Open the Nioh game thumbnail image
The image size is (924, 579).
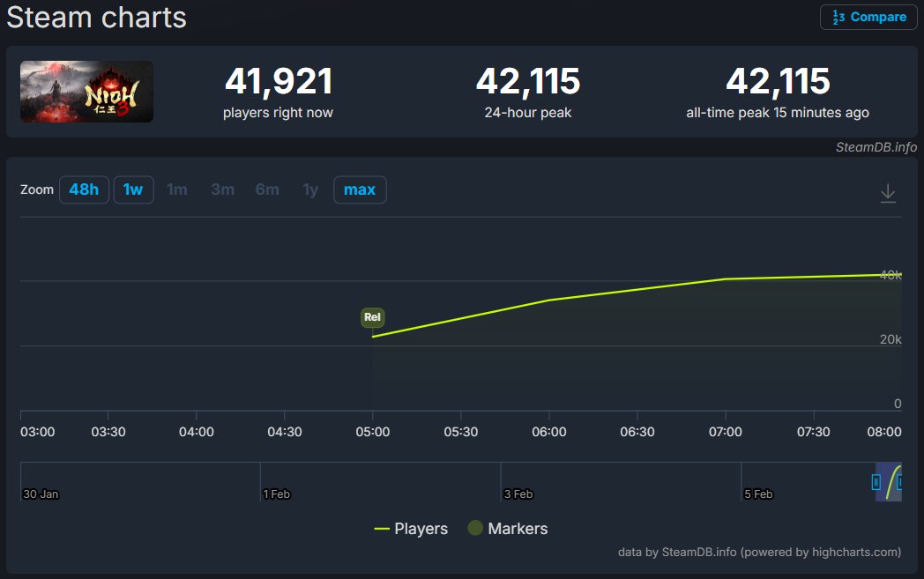(86, 92)
